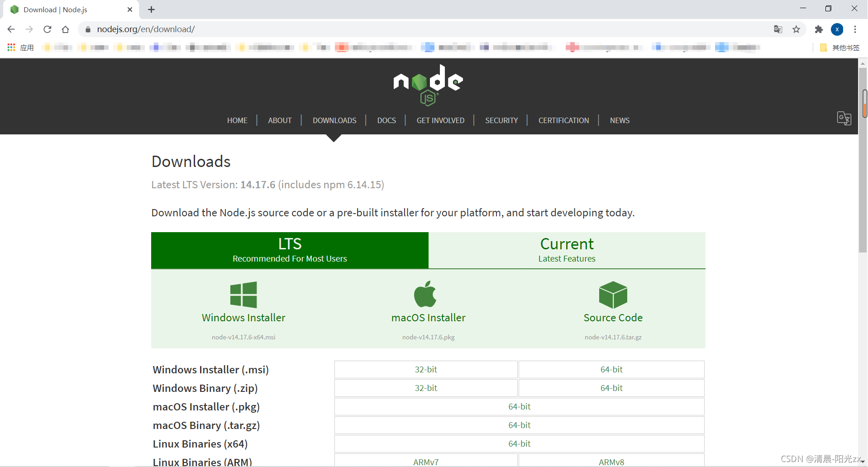Click the site lock icon

tap(88, 29)
